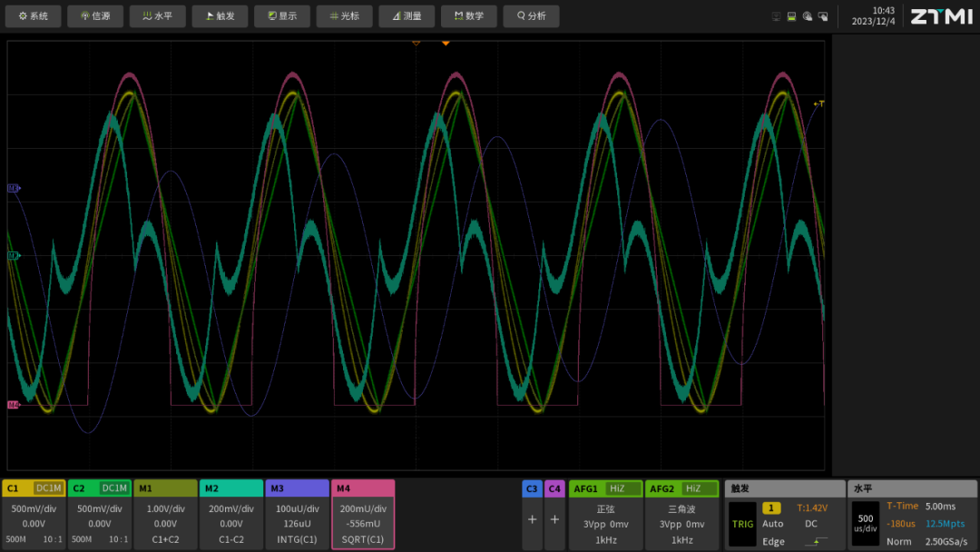Open the 测量 (Measure) menu
Image resolution: width=980 pixels, height=552 pixels.
click(x=406, y=16)
